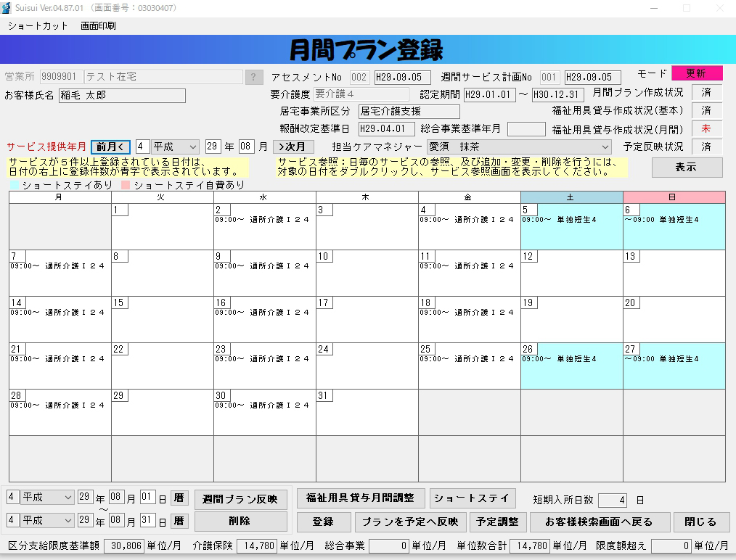Select the day 25 通所介護 entry

(x=467, y=359)
